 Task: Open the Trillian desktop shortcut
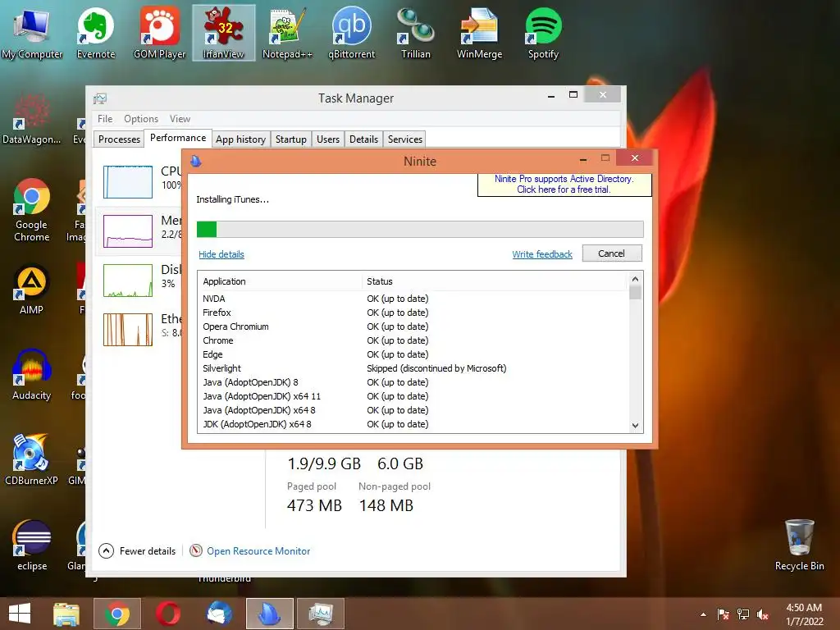(x=416, y=33)
